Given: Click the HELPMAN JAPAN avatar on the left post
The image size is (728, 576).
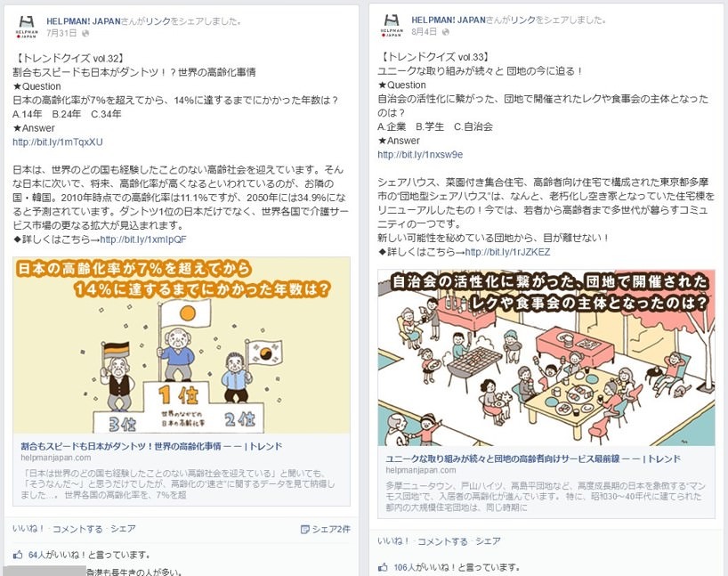Looking at the screenshot, I should (27, 27).
